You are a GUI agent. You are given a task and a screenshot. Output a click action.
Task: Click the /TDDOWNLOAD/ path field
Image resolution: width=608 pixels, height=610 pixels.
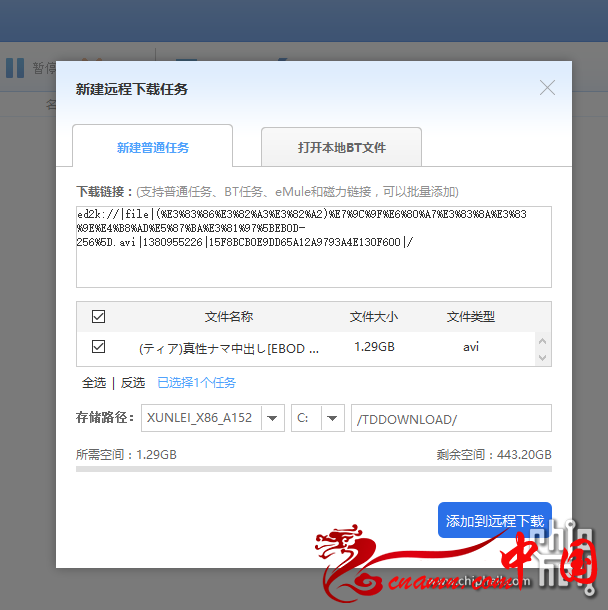[450, 418]
